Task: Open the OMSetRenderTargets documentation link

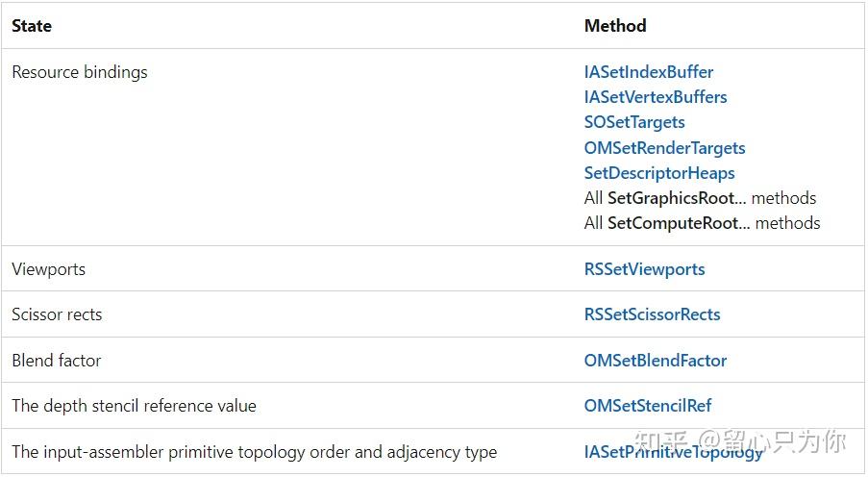Action: (664, 148)
